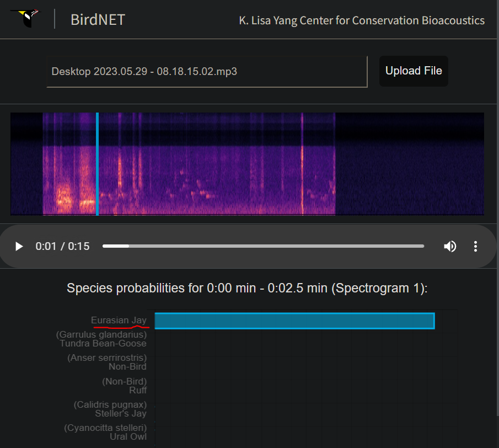Click the bright vertical spike in spectrogram
This screenshot has width=499, height=448.
(302, 164)
